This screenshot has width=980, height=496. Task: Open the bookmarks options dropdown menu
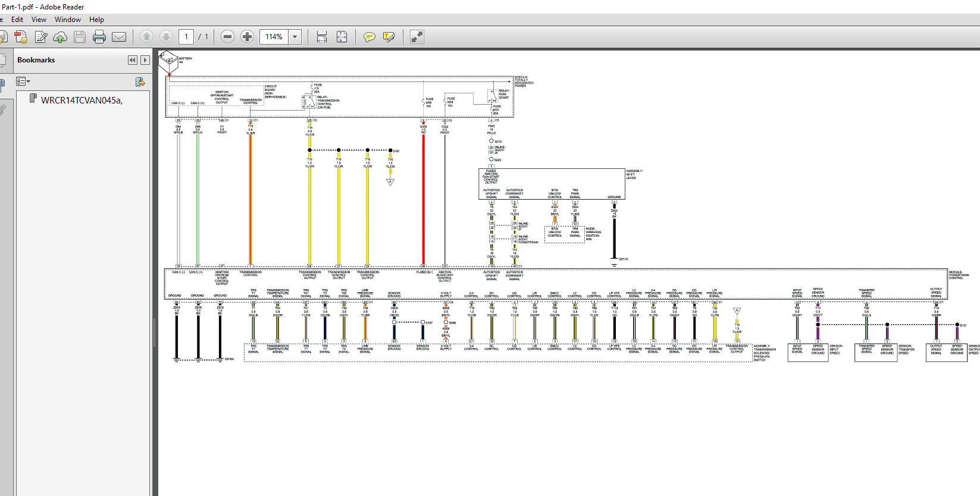pos(23,81)
